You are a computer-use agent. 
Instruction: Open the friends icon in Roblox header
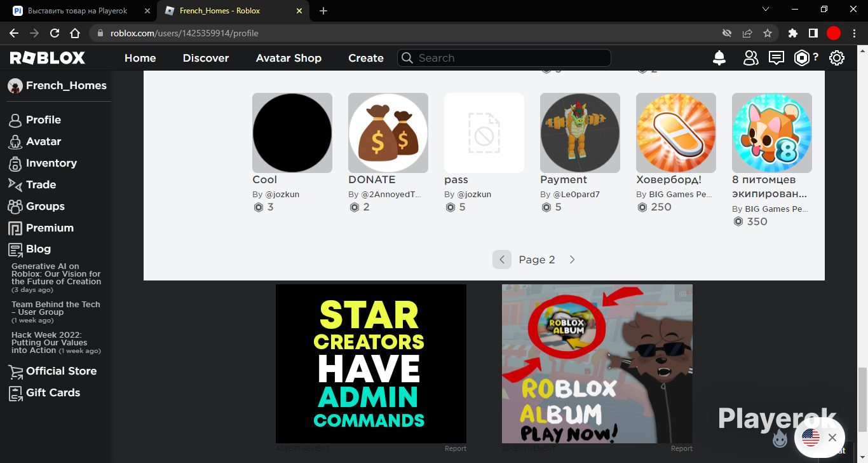(751, 58)
